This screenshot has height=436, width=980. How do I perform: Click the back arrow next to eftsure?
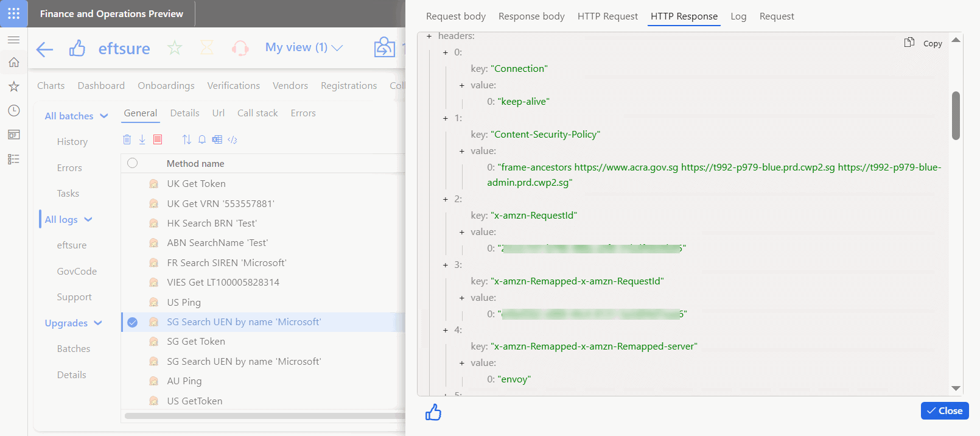pyautogui.click(x=44, y=49)
